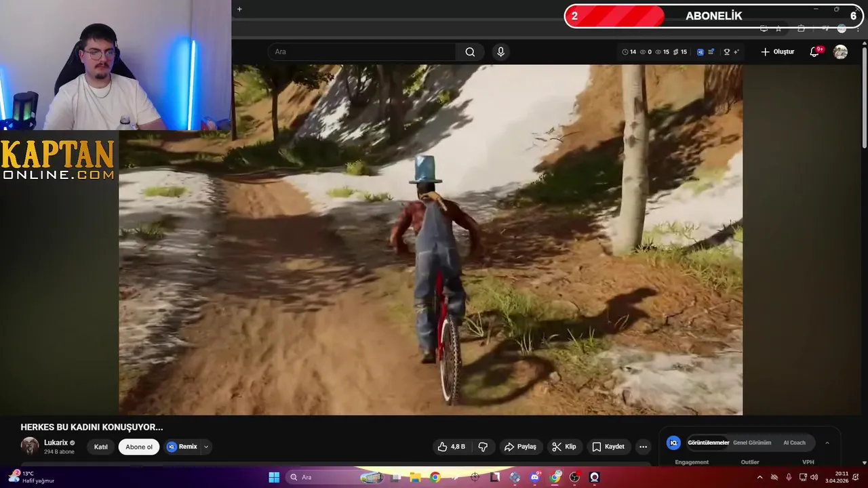Show hidden icons in the system tray

759,477
